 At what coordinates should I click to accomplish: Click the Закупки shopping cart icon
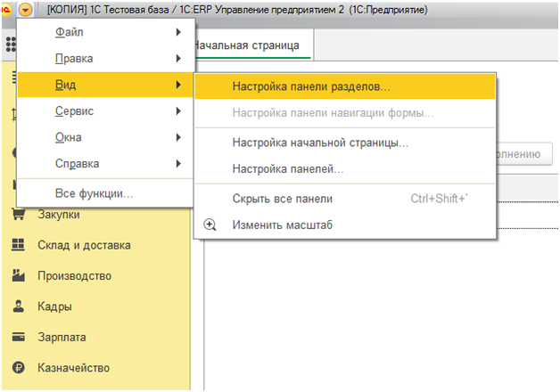click(x=18, y=214)
